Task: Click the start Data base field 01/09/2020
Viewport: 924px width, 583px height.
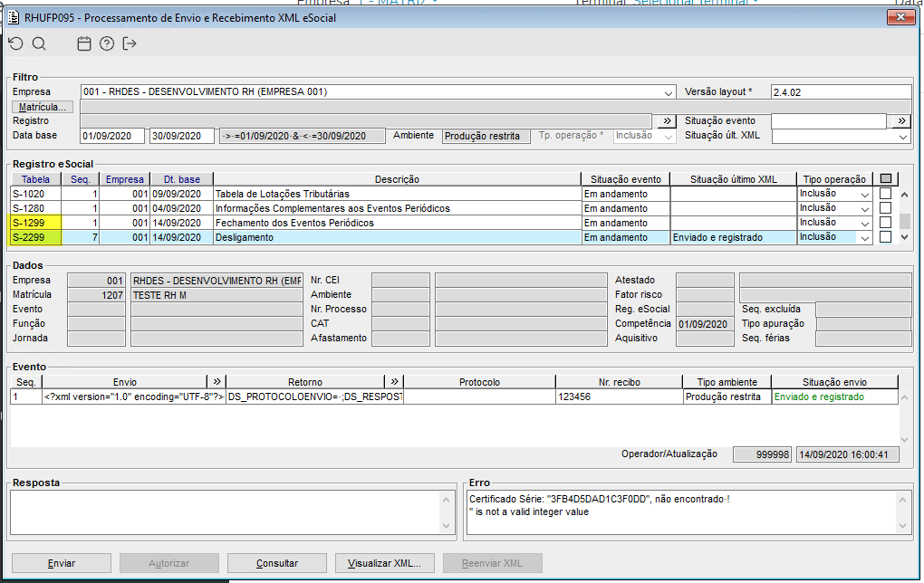Action: coord(112,136)
